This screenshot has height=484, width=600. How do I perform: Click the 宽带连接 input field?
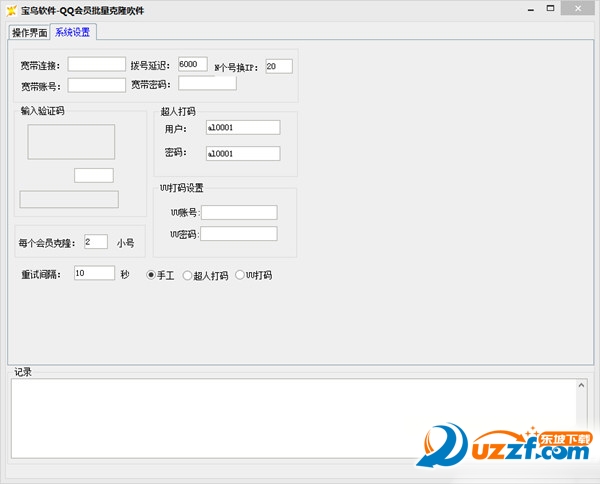tap(96, 64)
